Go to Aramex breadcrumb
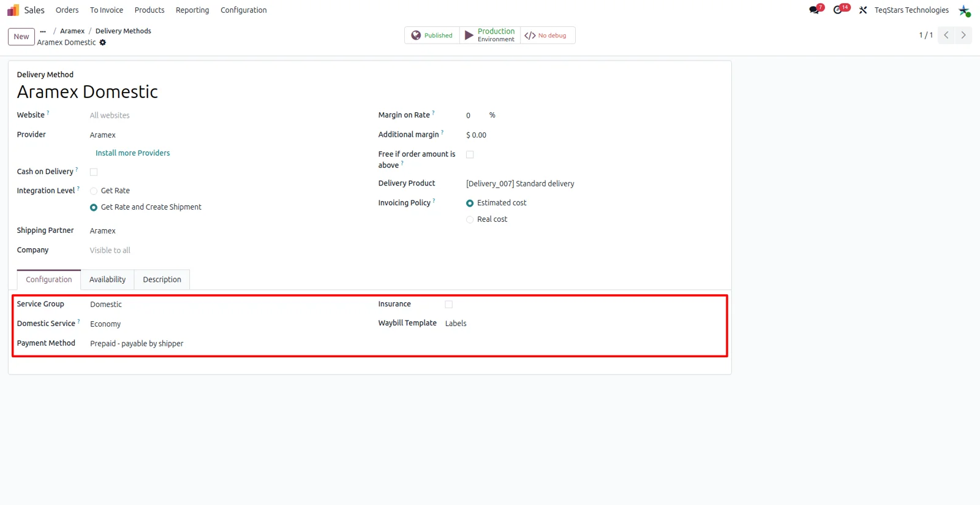Image resolution: width=980 pixels, height=505 pixels. click(x=72, y=31)
